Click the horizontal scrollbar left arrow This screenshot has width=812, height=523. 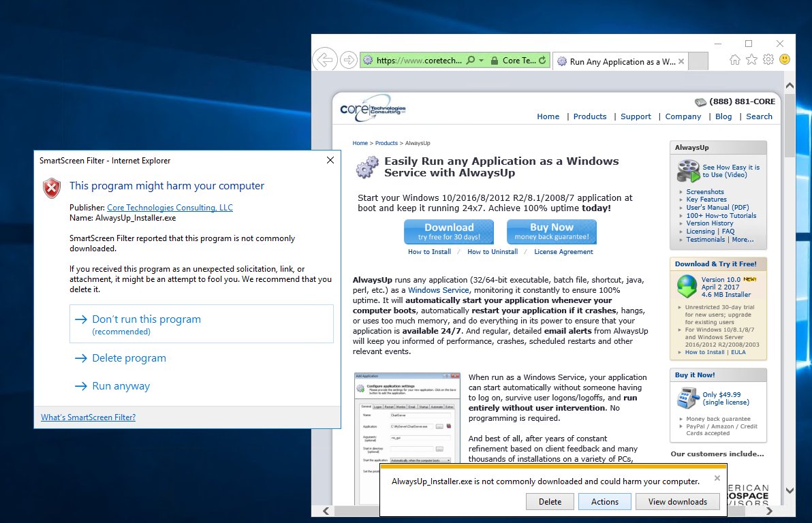326,511
